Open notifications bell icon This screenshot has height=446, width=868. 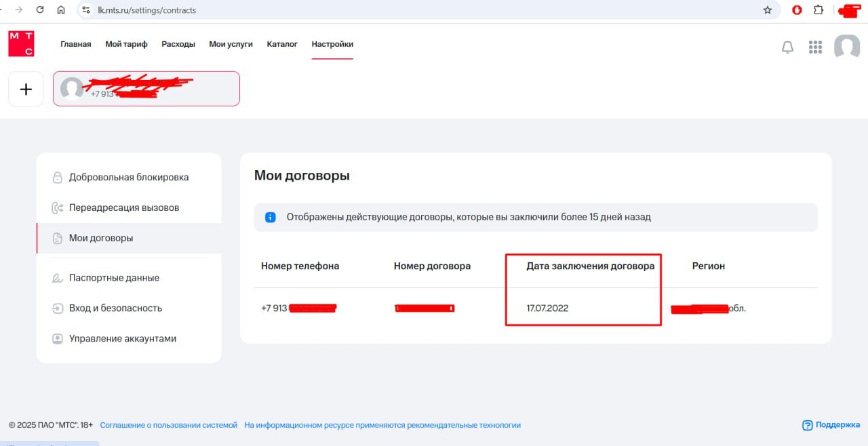click(787, 47)
